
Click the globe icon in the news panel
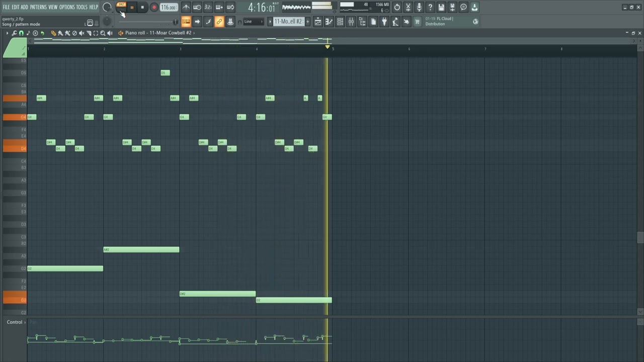pyautogui.click(x=475, y=22)
